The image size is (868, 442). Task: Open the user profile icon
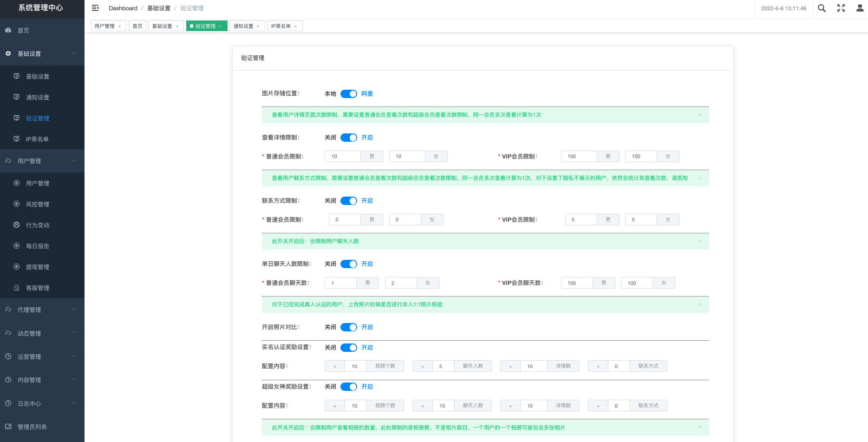click(860, 8)
